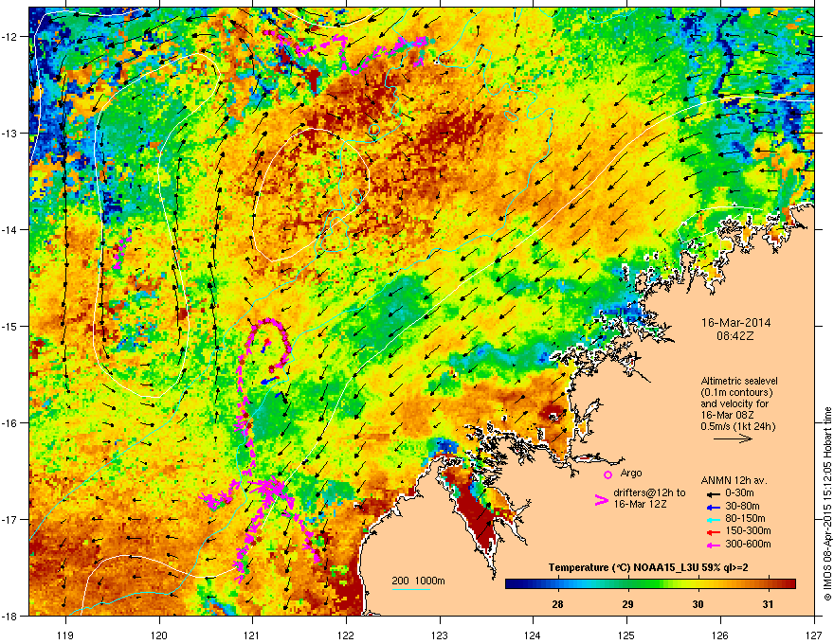Click colorbar tick label 28
The width and height of the screenshot is (834, 644).
point(557,604)
